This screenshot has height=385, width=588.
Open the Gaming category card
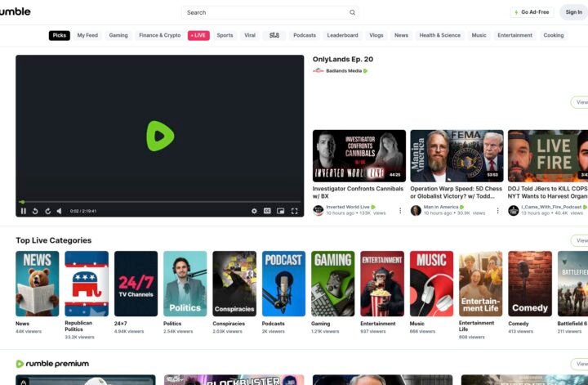coord(332,284)
